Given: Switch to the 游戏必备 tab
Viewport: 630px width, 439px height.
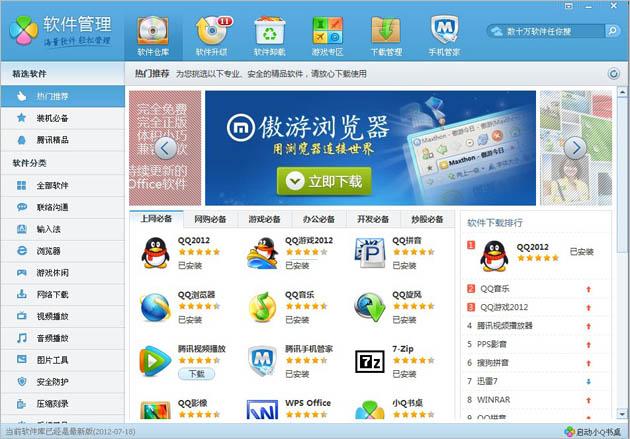Looking at the screenshot, I should pyautogui.click(x=264, y=219).
